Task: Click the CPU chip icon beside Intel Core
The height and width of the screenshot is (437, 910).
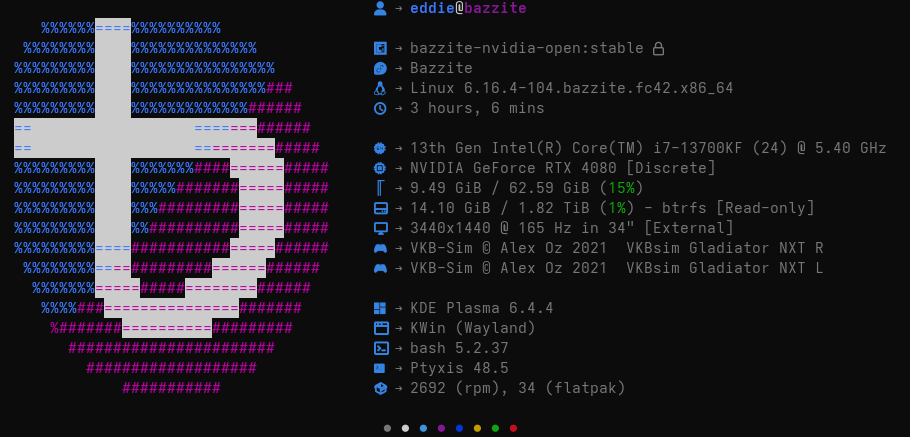Action: 380,148
